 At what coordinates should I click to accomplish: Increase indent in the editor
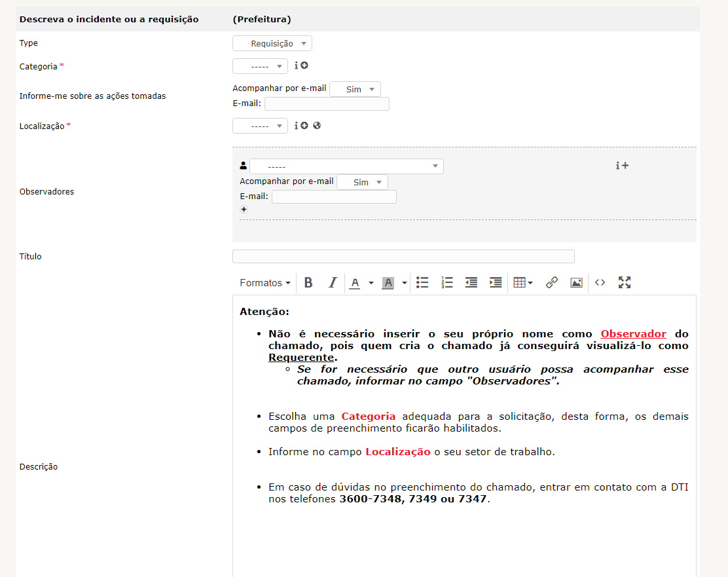(x=496, y=282)
